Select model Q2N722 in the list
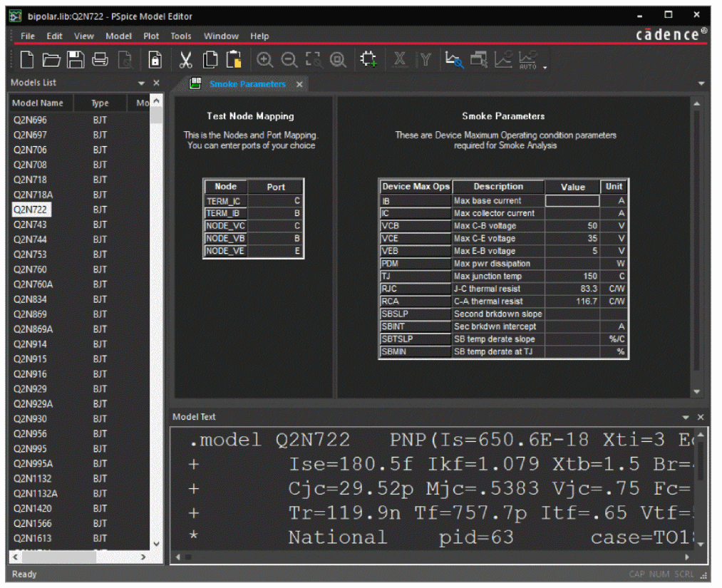722x588 pixels. (30, 210)
